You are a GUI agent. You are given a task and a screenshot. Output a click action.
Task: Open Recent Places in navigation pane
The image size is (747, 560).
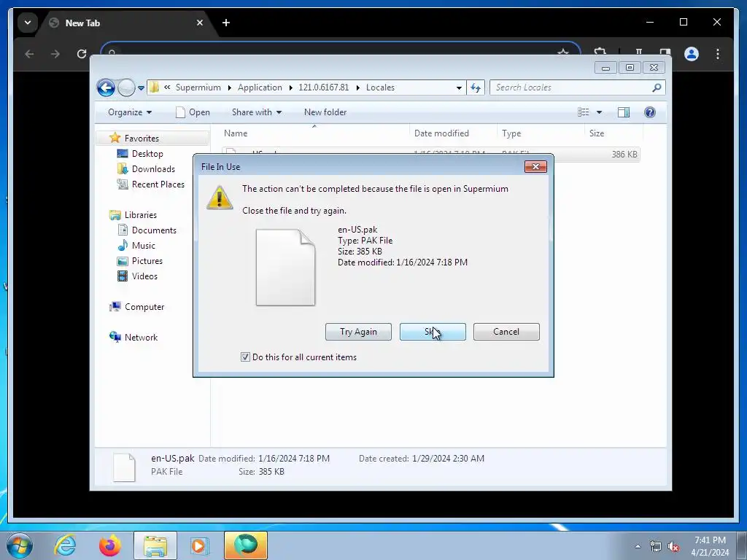[x=158, y=184]
